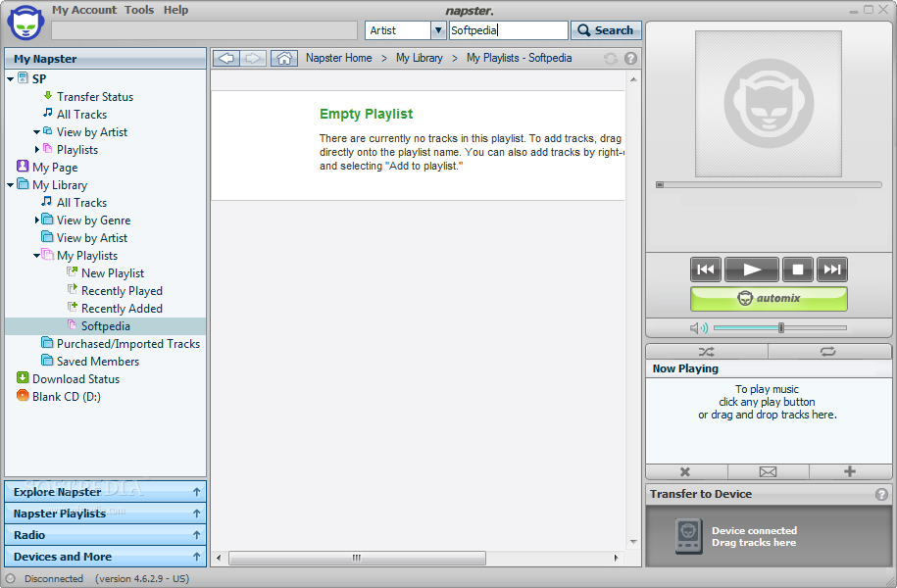Click the Recently Played playlist icon
Image resolution: width=897 pixels, height=588 pixels.
coord(73,289)
